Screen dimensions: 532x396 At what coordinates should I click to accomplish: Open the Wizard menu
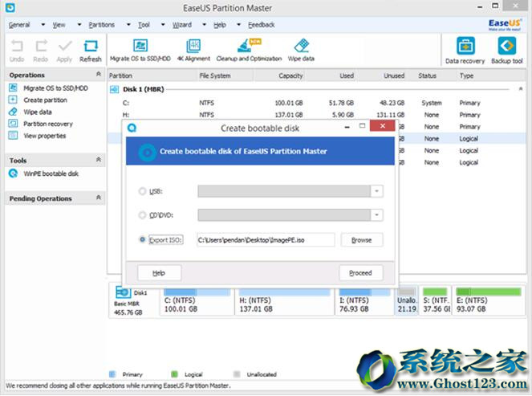182,25
